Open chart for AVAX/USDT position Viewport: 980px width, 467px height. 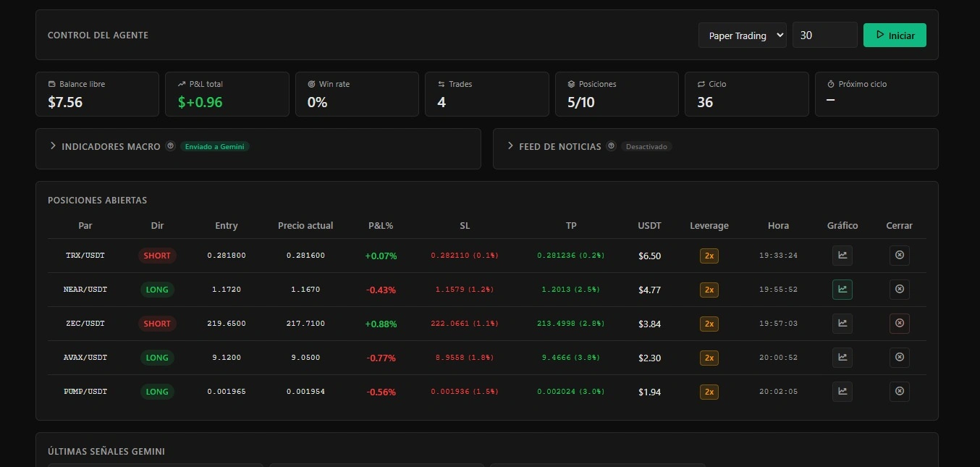[842, 358]
